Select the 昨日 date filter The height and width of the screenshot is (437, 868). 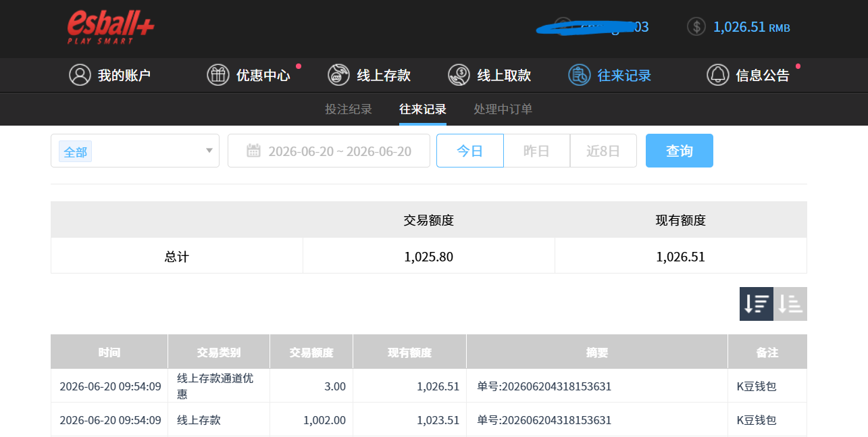pyautogui.click(x=536, y=151)
